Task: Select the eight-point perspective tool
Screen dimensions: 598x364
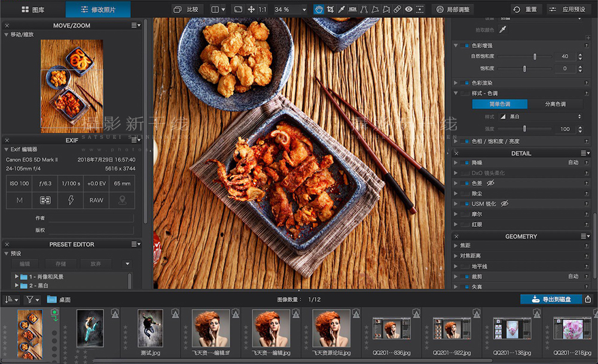Action: click(x=386, y=10)
